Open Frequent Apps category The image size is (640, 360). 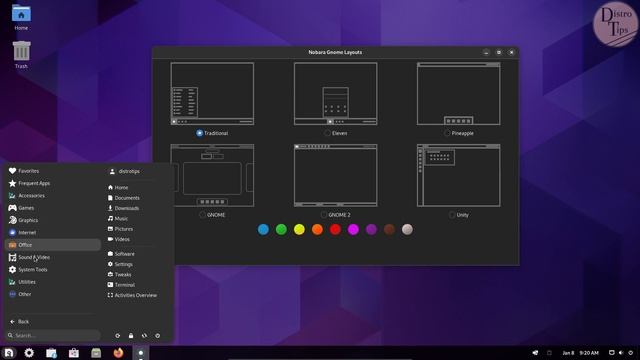tap(53, 183)
